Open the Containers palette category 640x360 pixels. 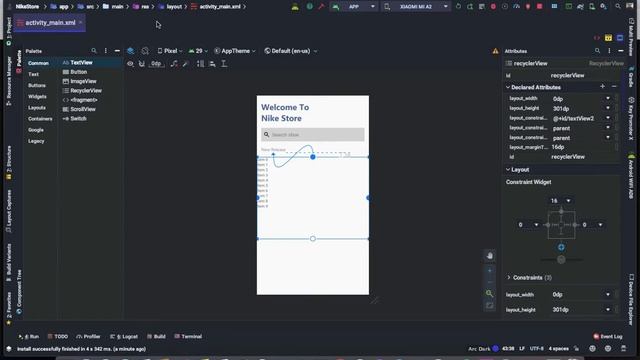point(40,119)
